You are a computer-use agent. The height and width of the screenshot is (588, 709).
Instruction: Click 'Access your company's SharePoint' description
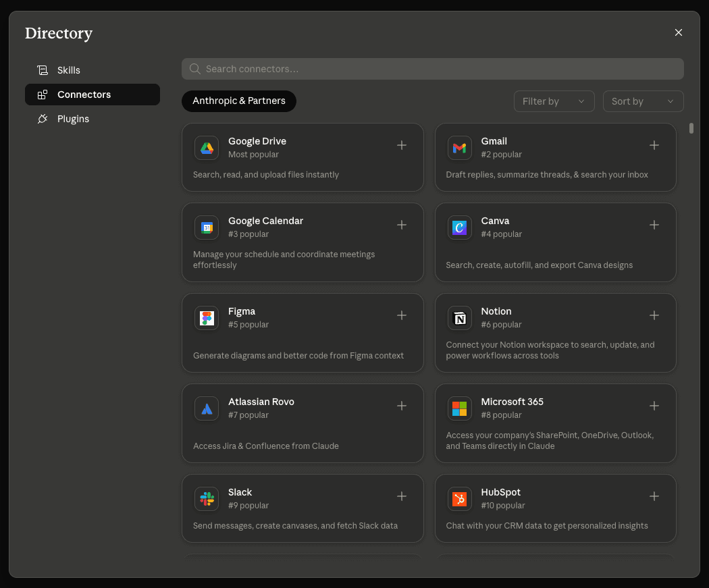click(550, 440)
